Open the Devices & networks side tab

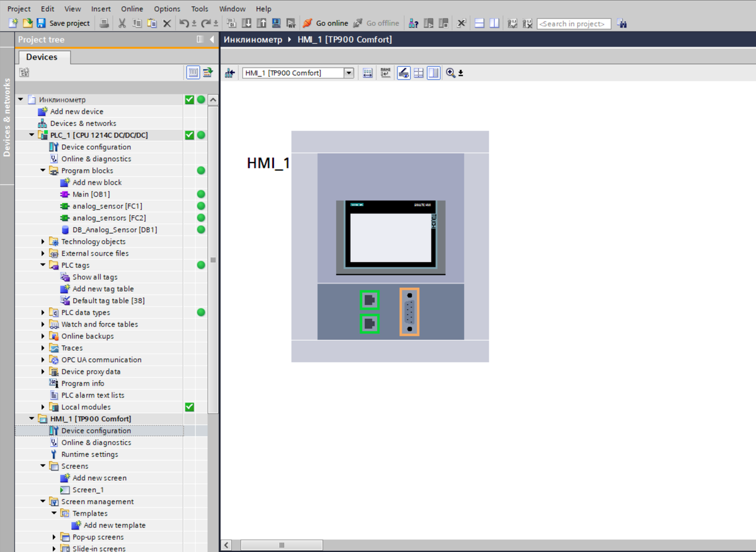[x=7, y=117]
